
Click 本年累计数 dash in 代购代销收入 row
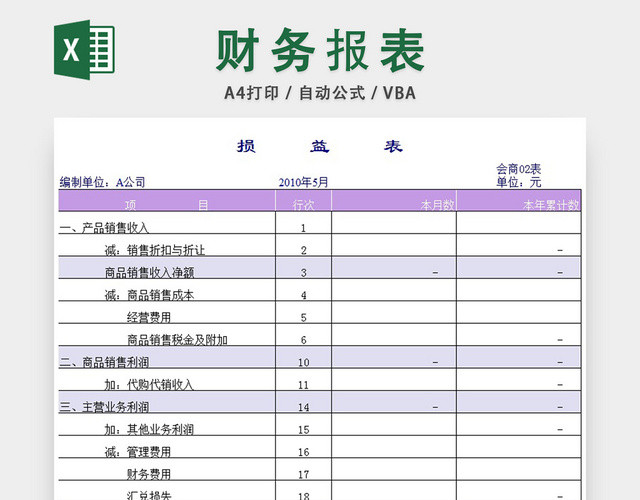point(560,384)
